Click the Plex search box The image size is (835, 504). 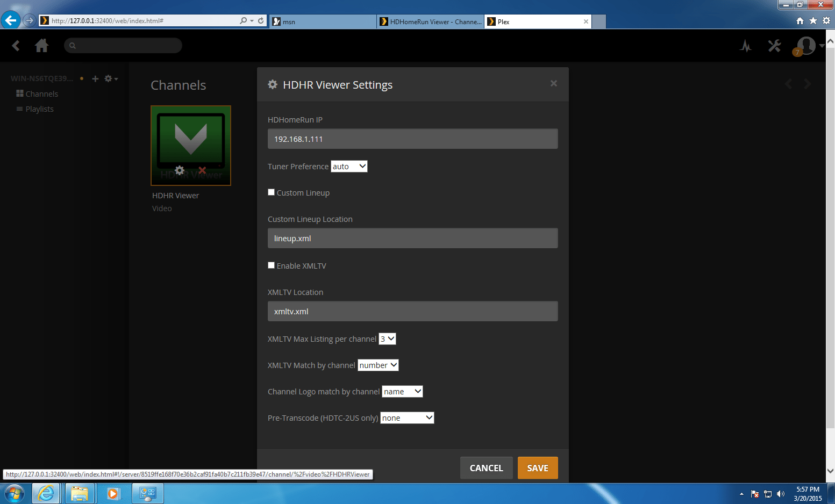pyautogui.click(x=123, y=46)
